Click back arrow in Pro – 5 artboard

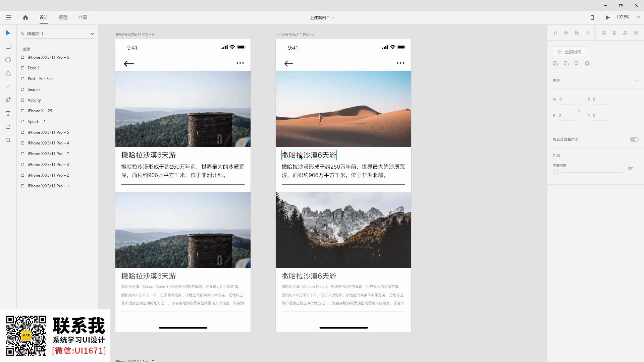tap(128, 64)
